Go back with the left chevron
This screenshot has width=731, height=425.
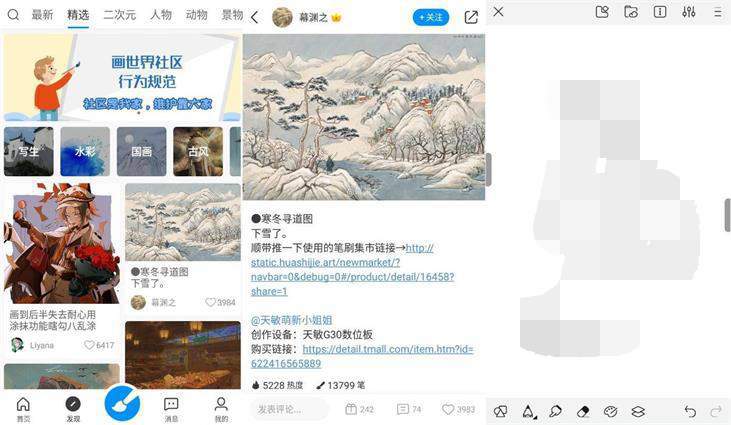click(255, 18)
